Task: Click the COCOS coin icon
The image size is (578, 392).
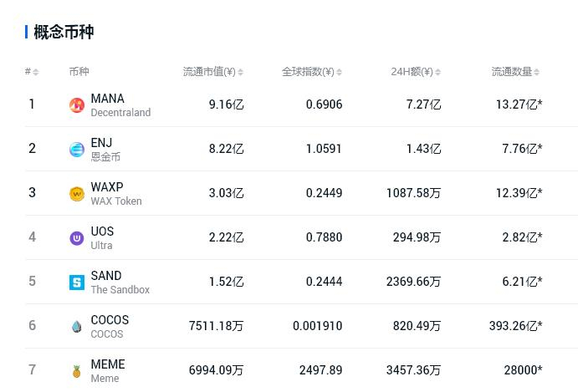Action: point(77,327)
